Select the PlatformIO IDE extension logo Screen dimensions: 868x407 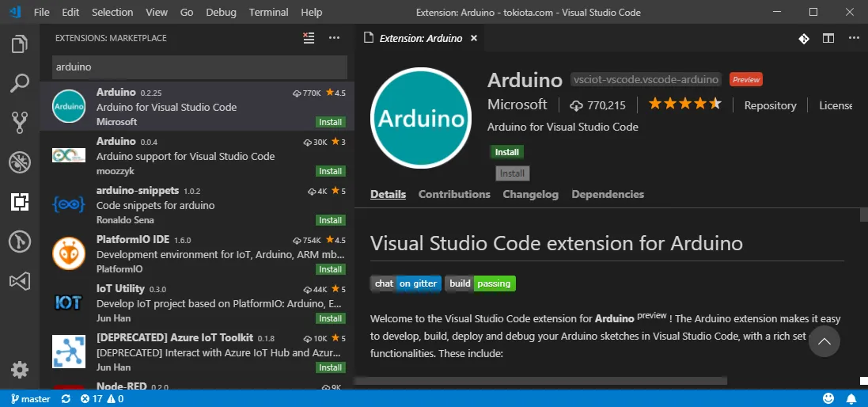click(69, 253)
